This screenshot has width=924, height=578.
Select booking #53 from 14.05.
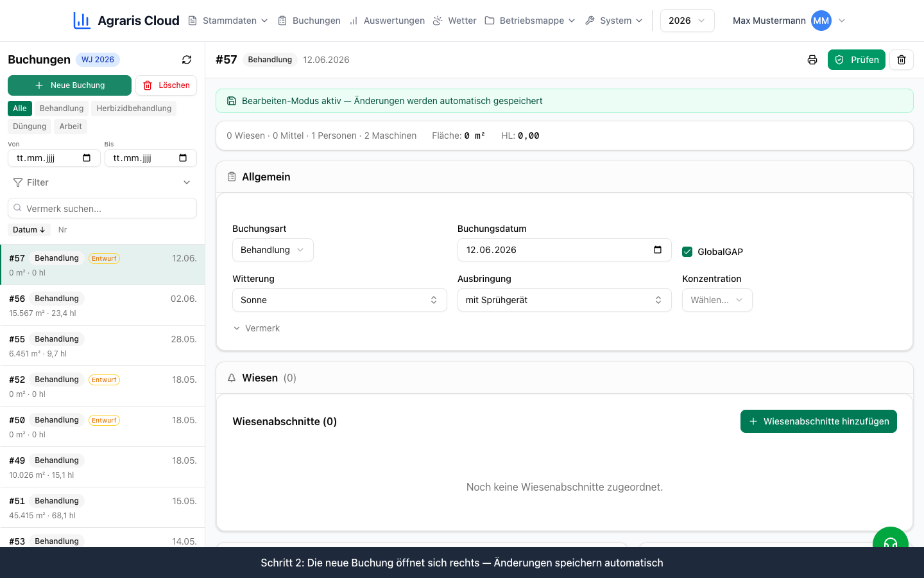pyautogui.click(x=103, y=538)
